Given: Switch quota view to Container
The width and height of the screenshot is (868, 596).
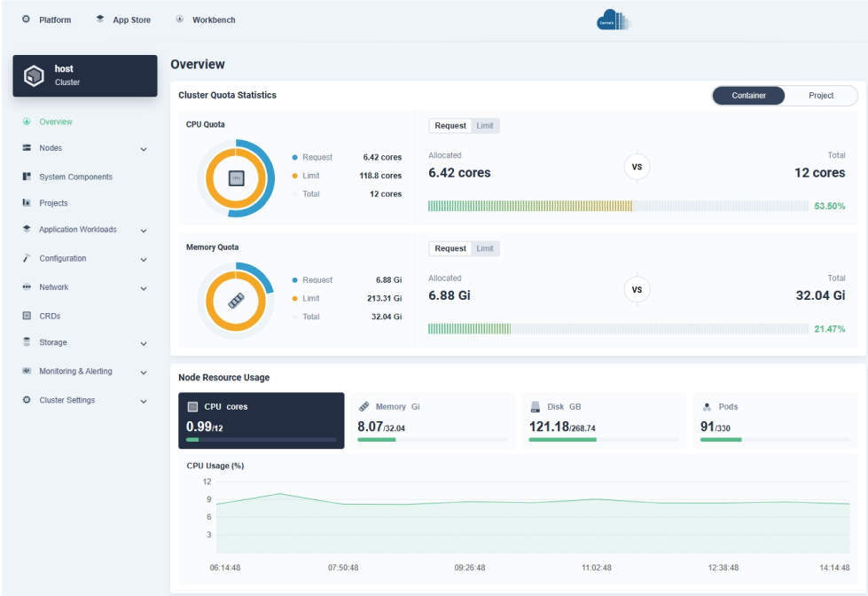Looking at the screenshot, I should (748, 96).
